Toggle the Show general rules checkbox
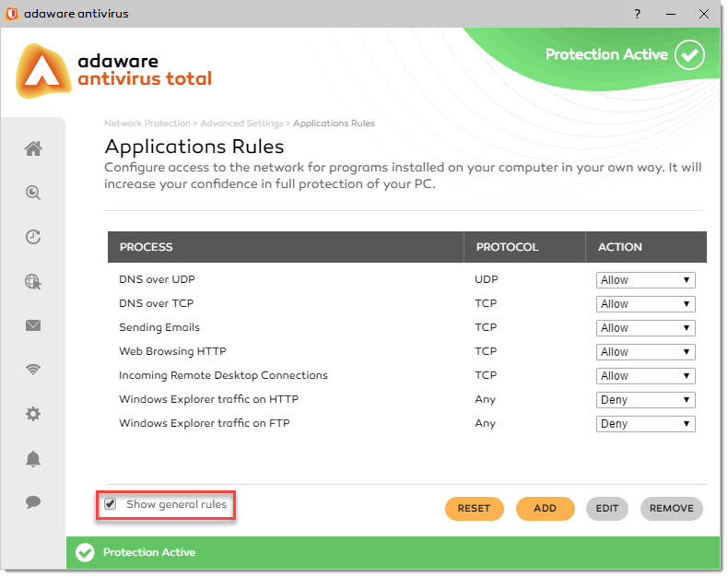728x577 pixels. (x=110, y=503)
